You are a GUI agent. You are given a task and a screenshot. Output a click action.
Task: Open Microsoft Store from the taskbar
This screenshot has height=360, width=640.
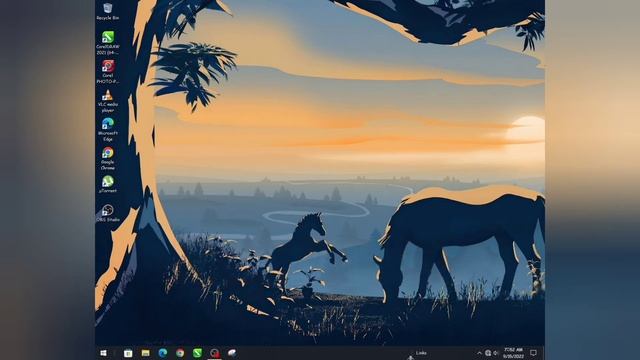(x=128, y=353)
